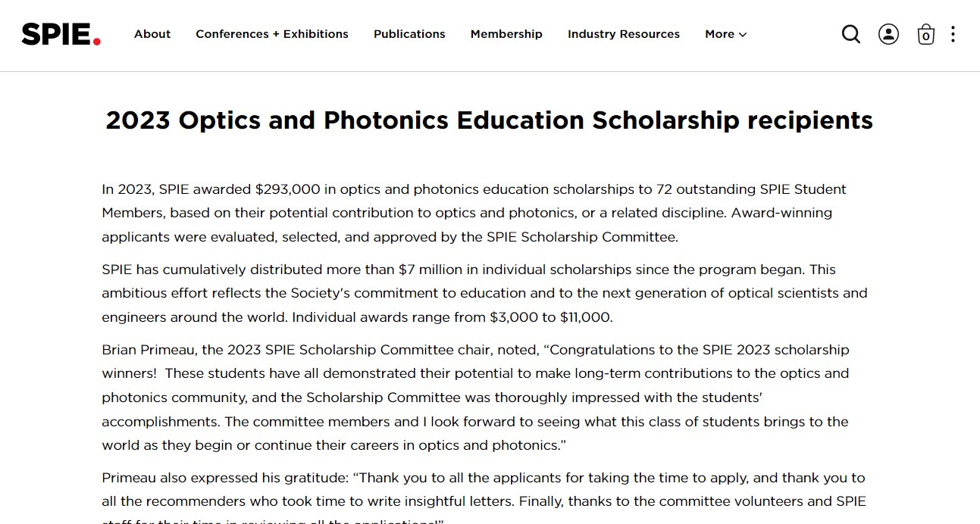The height and width of the screenshot is (524, 980).
Task: View the shopping cart bag icon
Action: (x=925, y=35)
